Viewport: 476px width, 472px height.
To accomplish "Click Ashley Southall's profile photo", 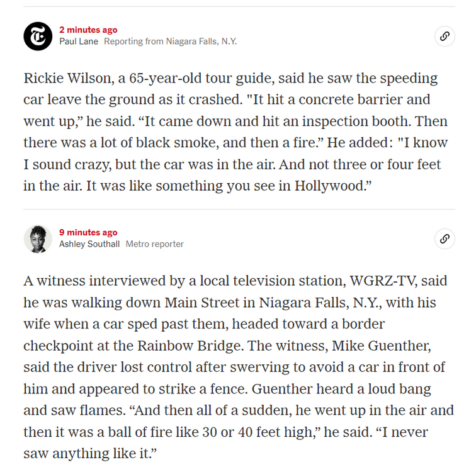I will click(38, 239).
